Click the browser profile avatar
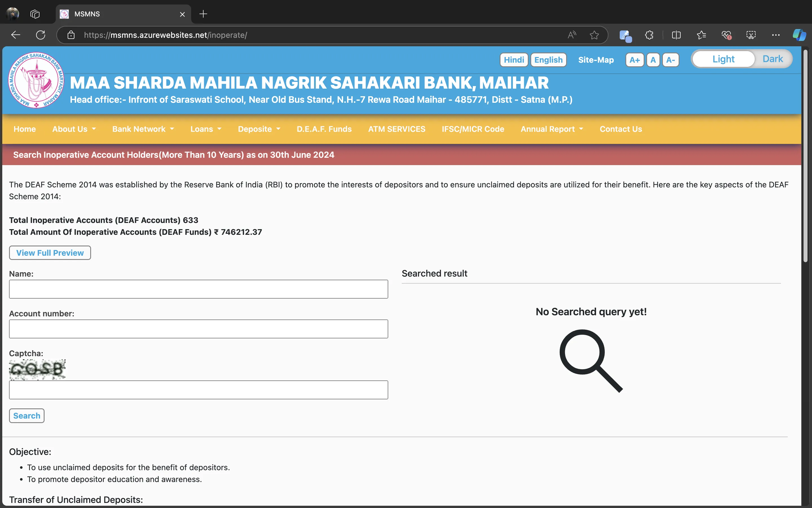Screen dimensions: 812x508 pyautogui.click(x=13, y=14)
